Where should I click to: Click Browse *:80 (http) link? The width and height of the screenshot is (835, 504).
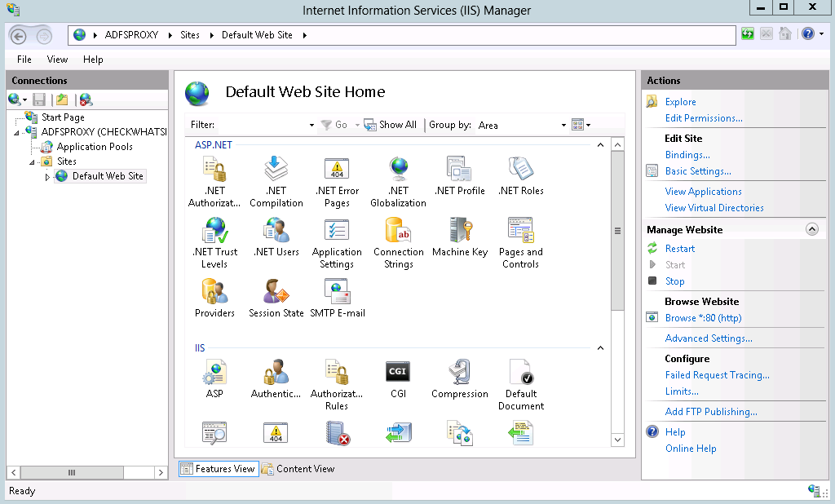click(703, 318)
